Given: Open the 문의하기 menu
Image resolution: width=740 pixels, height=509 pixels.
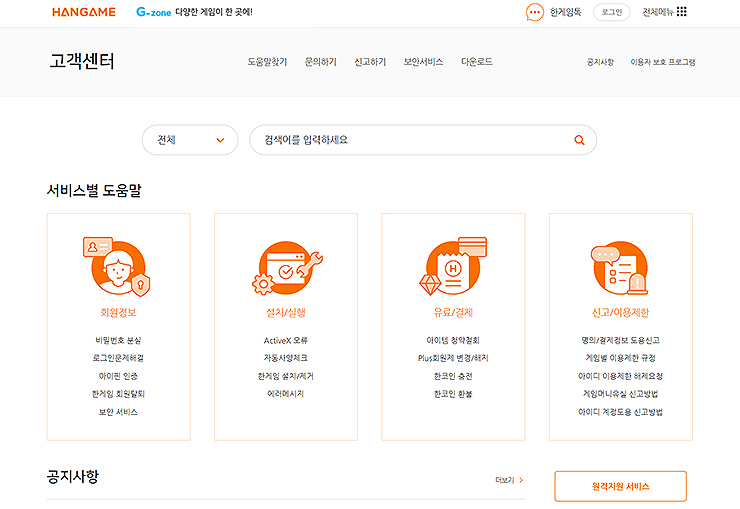Looking at the screenshot, I should coord(320,62).
